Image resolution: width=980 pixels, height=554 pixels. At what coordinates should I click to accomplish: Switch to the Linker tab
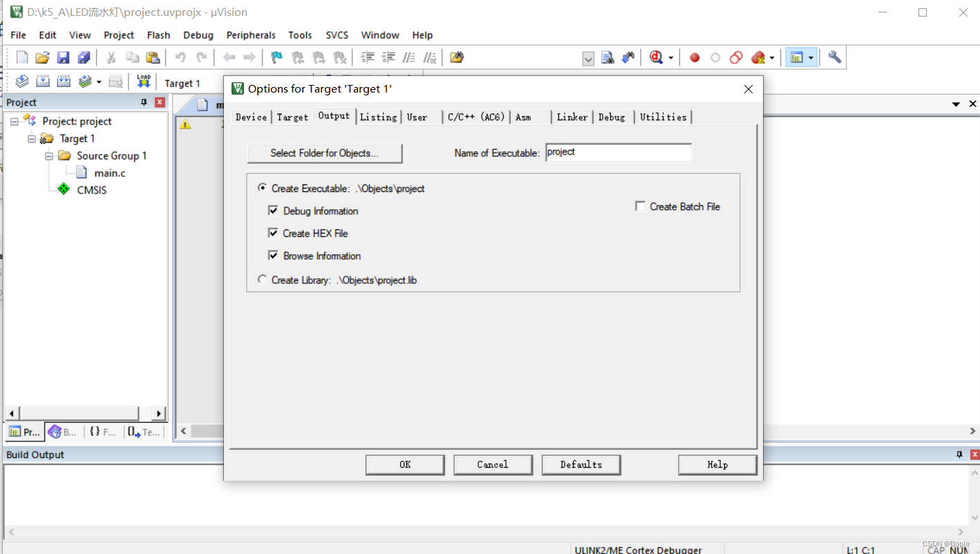click(x=572, y=117)
